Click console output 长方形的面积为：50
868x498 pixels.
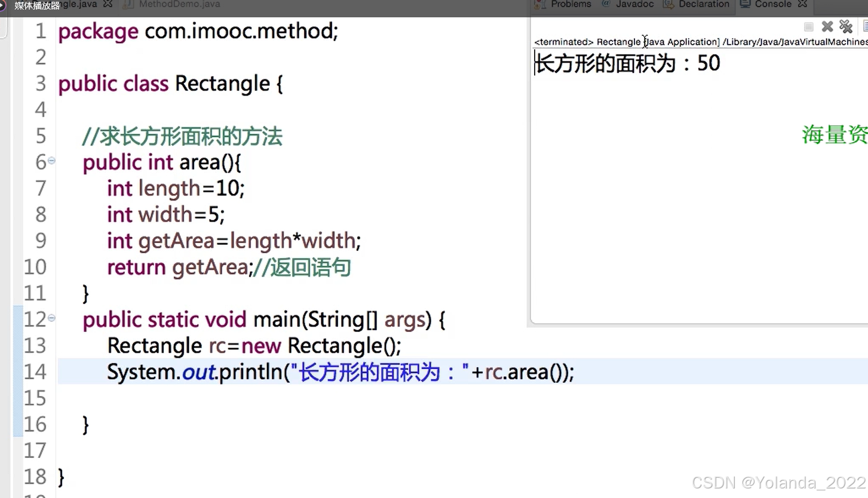point(627,63)
